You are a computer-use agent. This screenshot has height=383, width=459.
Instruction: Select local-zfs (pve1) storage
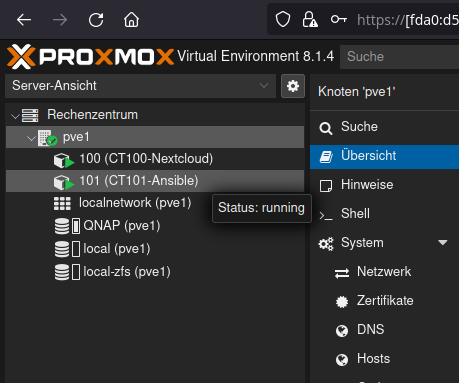click(x=127, y=272)
